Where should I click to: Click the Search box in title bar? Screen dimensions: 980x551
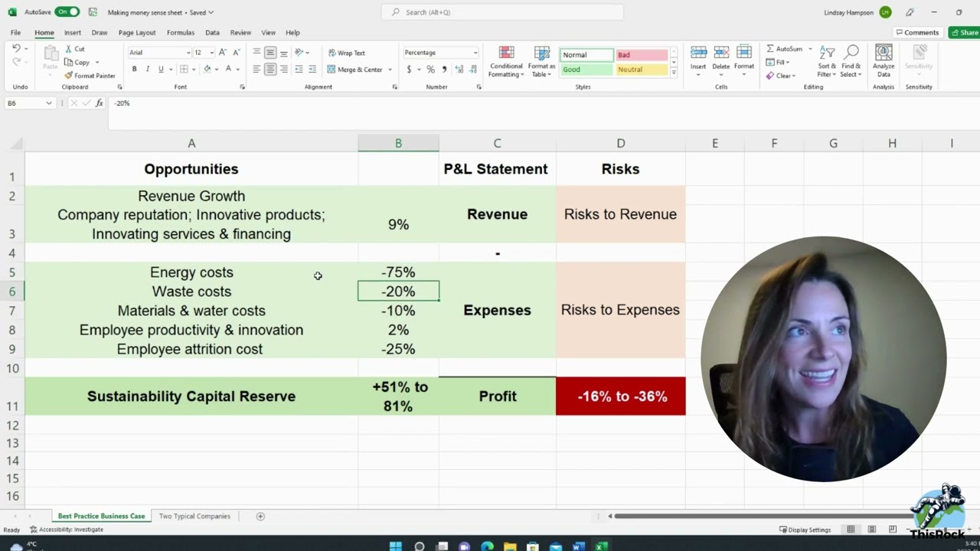(x=502, y=12)
